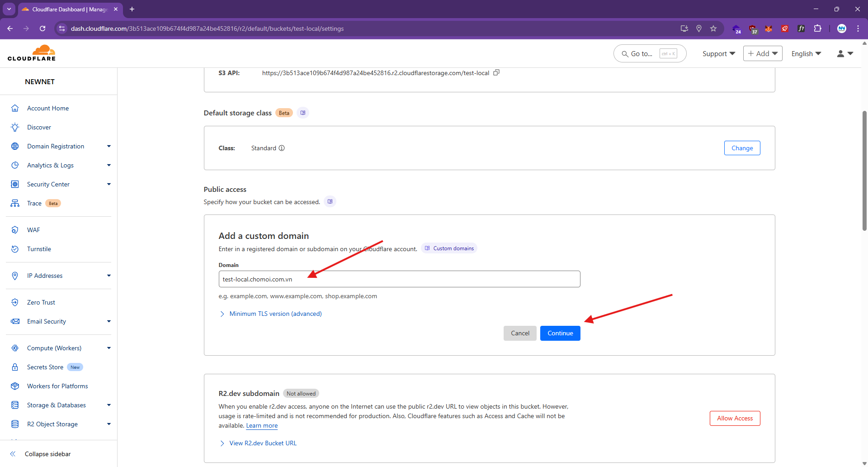Open the Support dropdown
Image resolution: width=868 pixels, height=467 pixels.
click(x=718, y=53)
